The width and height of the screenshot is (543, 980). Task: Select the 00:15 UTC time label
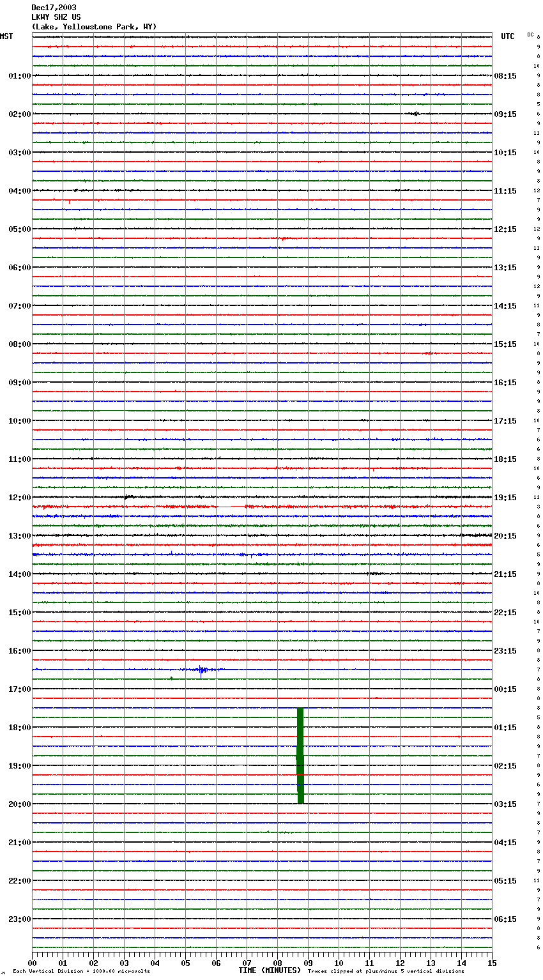tap(505, 689)
